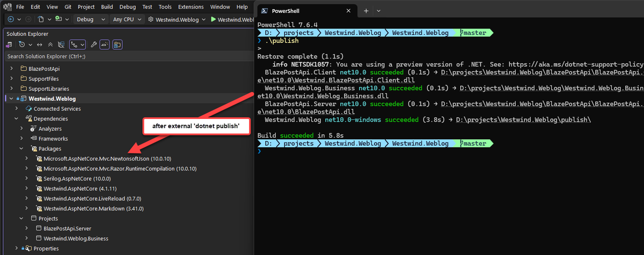Click the Analyzers node icon
The height and width of the screenshot is (255, 644).
coord(33,129)
